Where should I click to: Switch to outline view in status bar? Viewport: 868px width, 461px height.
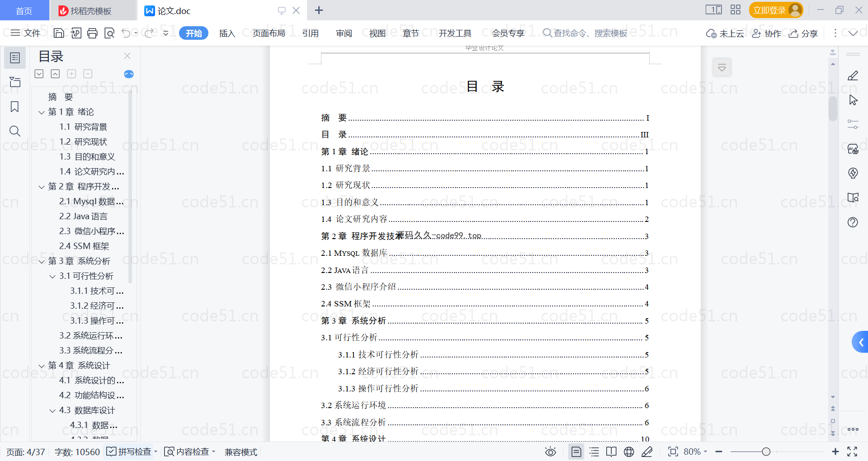click(x=594, y=452)
